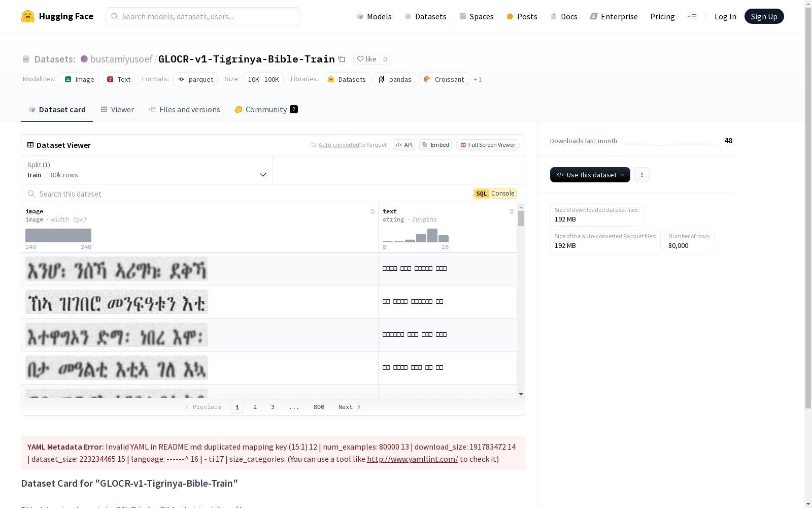Screen dimensions: 812x508
Task: Sort the image column
Action: pos(373,211)
